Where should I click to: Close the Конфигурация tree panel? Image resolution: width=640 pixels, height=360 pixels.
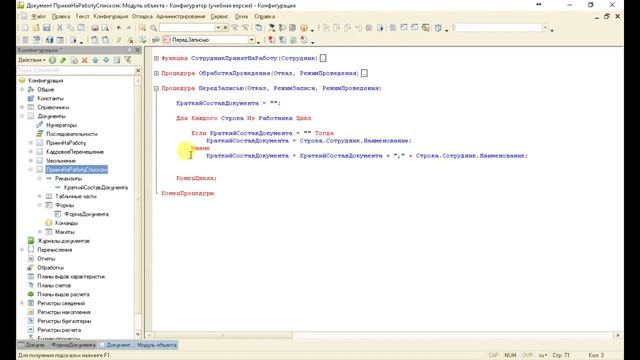coord(138,50)
